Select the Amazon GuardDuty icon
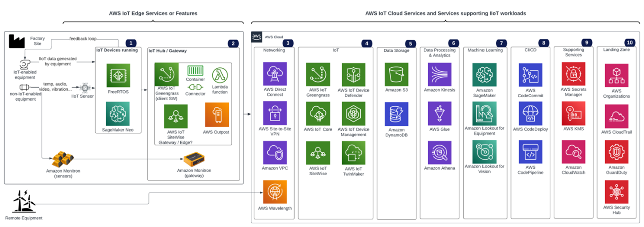644x227 pixels. 616,152
